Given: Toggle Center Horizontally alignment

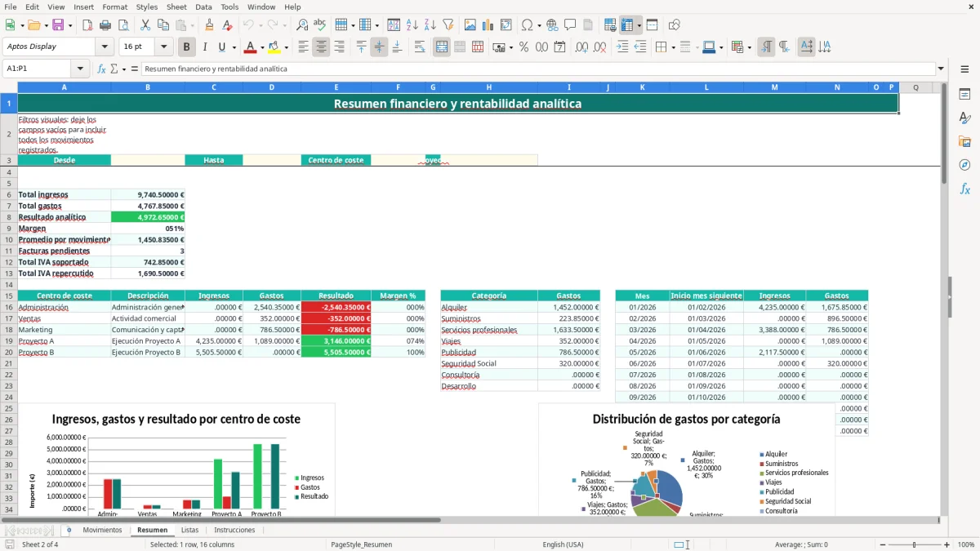Looking at the screenshot, I should [x=321, y=47].
